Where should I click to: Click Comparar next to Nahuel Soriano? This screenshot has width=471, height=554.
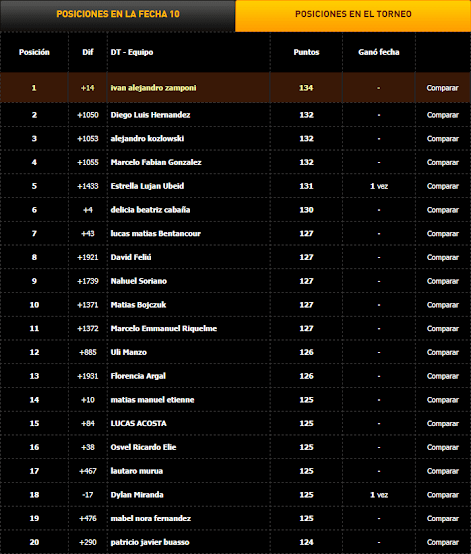(442, 281)
